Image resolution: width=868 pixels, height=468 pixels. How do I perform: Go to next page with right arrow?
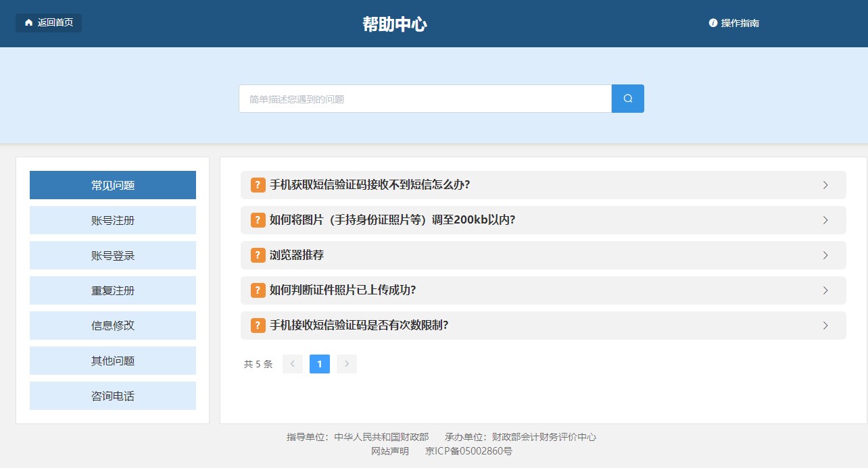[x=346, y=364]
